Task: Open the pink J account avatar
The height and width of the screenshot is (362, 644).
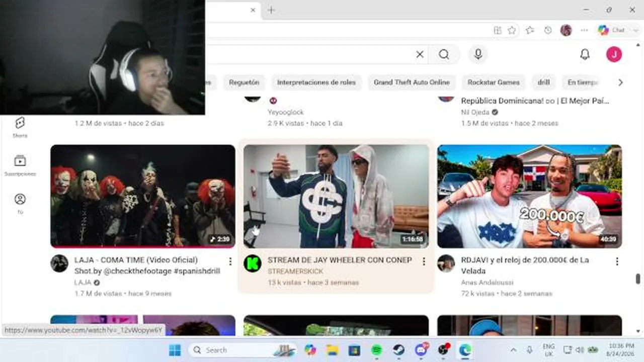Action: (614, 54)
